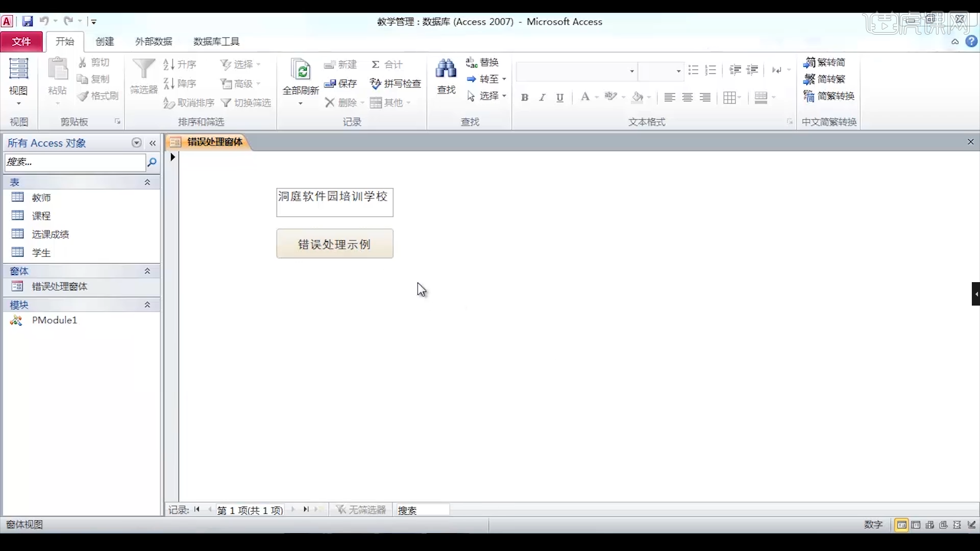
Task: Click the 错误处理示例 button
Action: click(x=334, y=244)
